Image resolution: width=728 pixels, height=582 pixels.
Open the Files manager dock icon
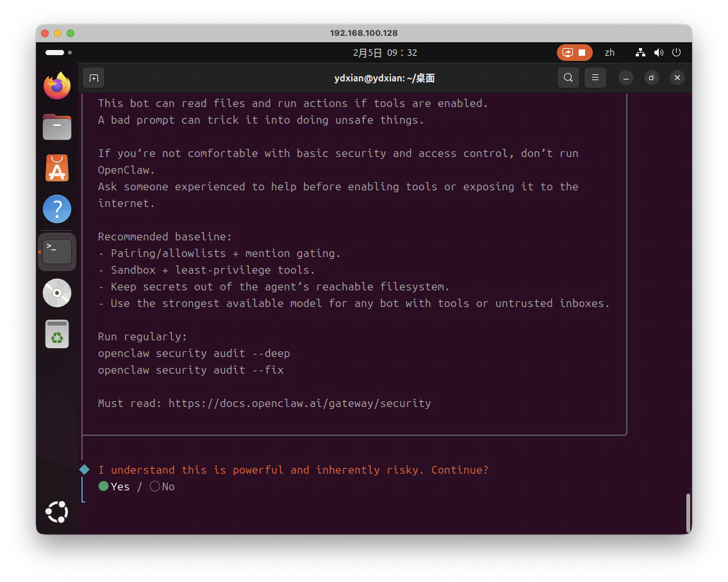57,127
